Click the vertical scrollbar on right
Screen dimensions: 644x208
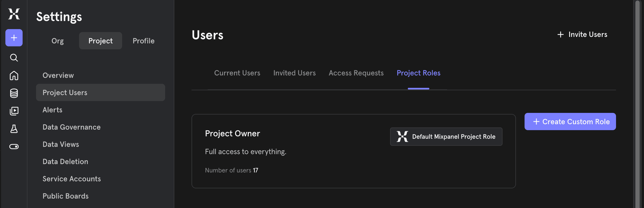(x=637, y=104)
